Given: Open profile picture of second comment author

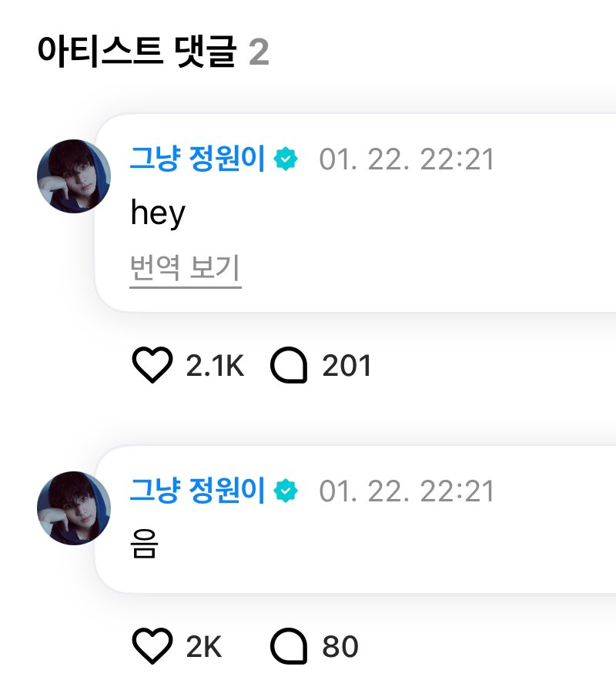Looking at the screenshot, I should tap(74, 508).
